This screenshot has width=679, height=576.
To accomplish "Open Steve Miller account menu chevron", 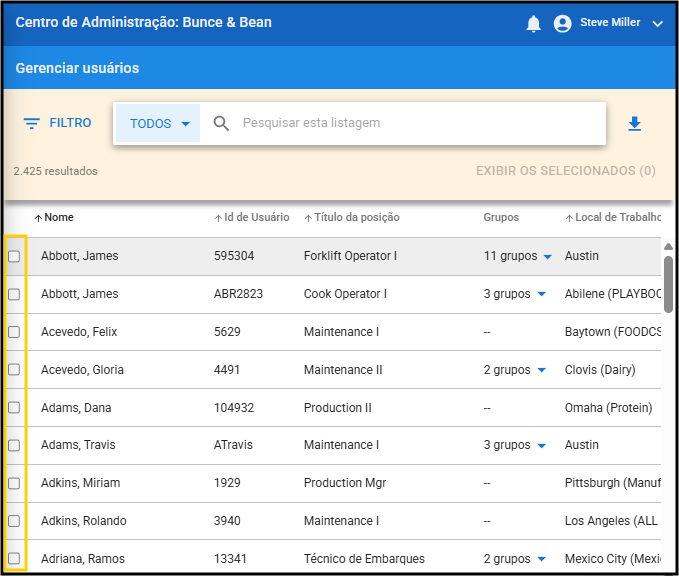I will (x=657, y=23).
